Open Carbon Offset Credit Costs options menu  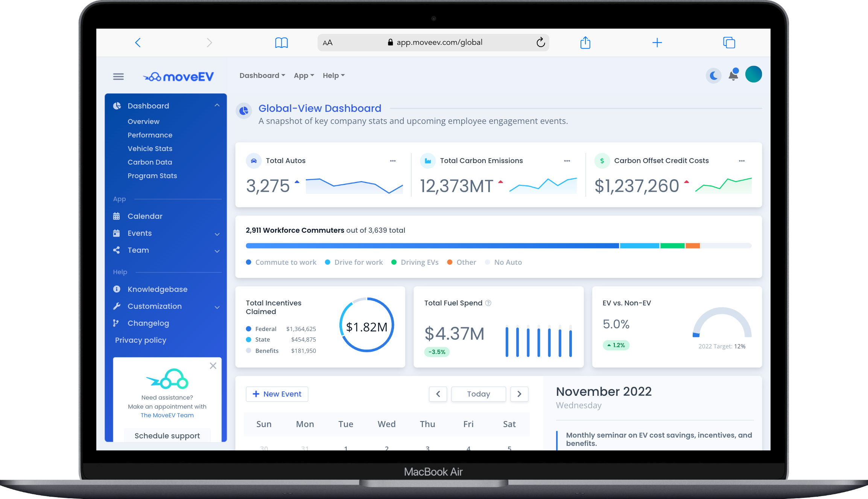tap(741, 161)
